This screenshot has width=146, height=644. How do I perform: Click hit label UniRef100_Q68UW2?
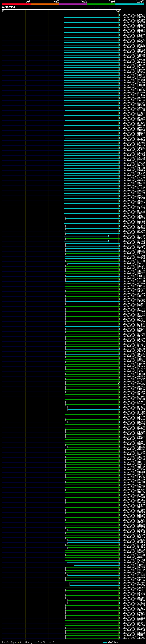coord(134,263)
